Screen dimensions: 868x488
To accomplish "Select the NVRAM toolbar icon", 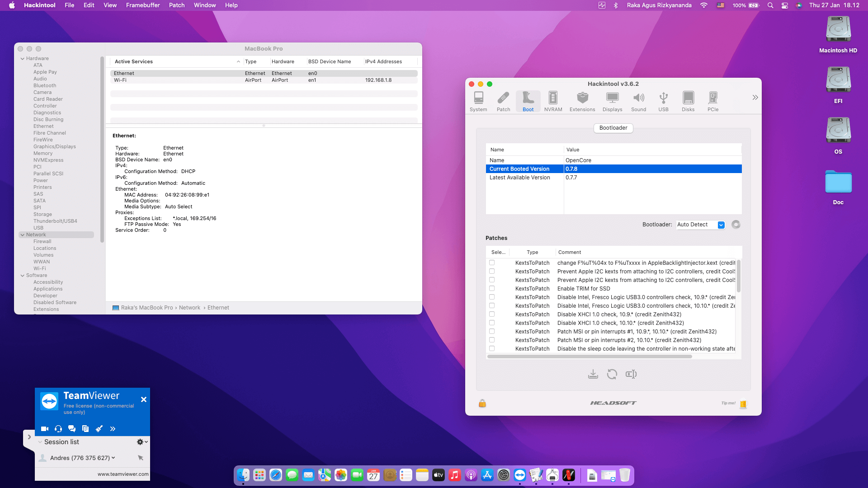I will [553, 101].
